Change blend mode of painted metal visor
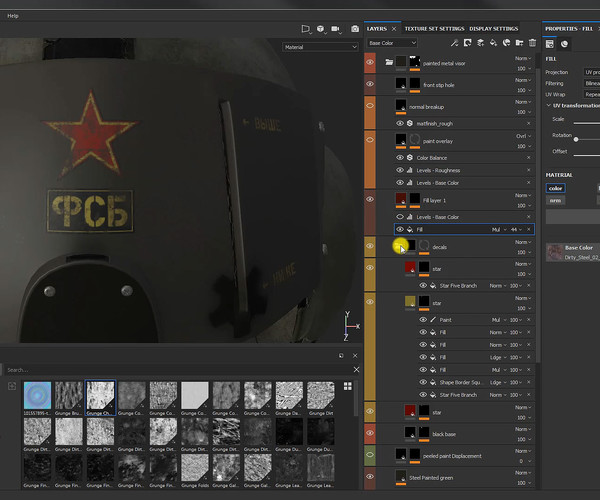Viewport: 600px width, 500px height. [x=523, y=58]
